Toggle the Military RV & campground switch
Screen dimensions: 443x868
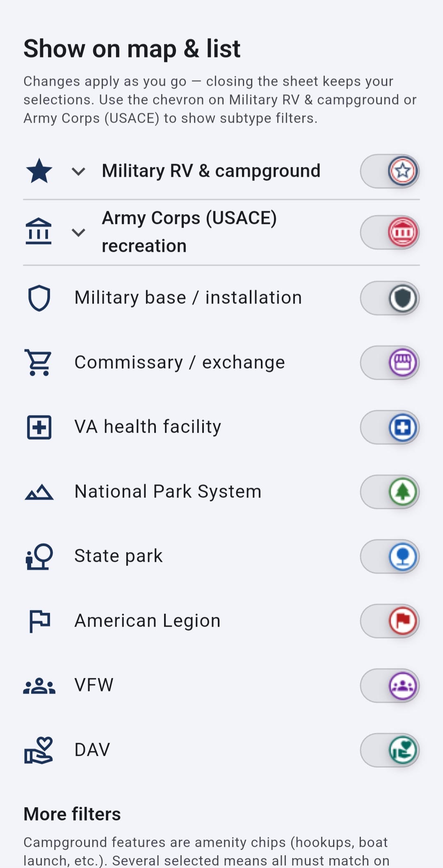[x=390, y=171]
